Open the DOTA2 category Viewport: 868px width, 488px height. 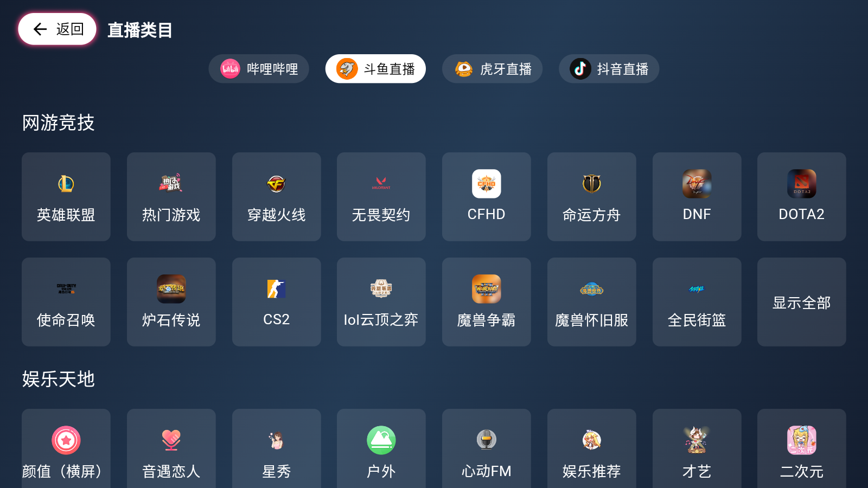[802, 197]
